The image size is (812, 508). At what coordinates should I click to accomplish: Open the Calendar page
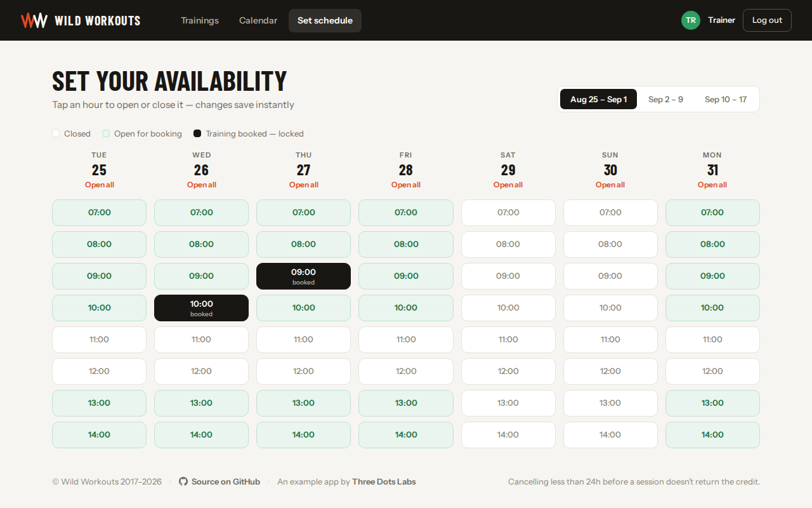point(258,20)
